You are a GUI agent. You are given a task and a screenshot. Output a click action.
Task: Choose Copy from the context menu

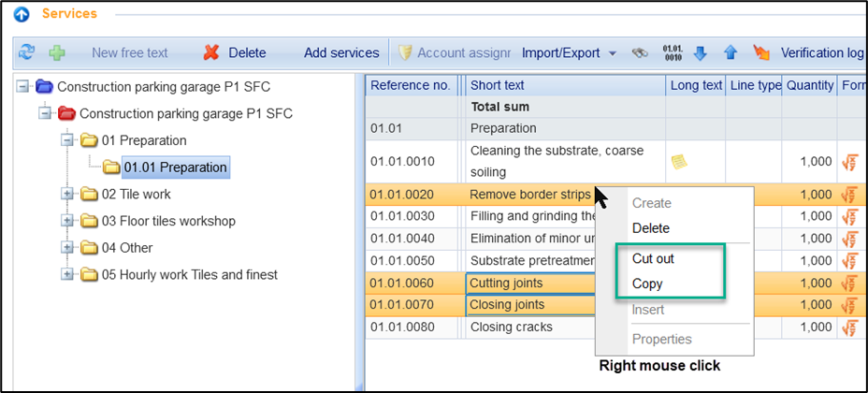coord(647,284)
